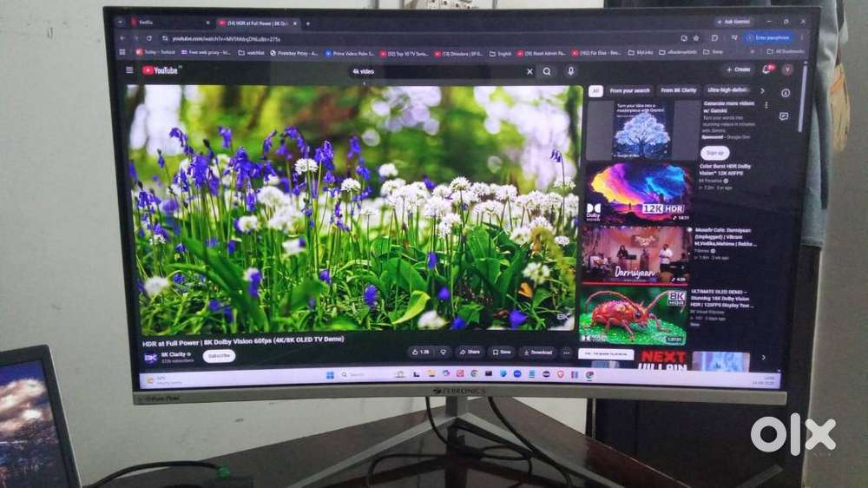Go back with the browser back arrow

(123, 38)
